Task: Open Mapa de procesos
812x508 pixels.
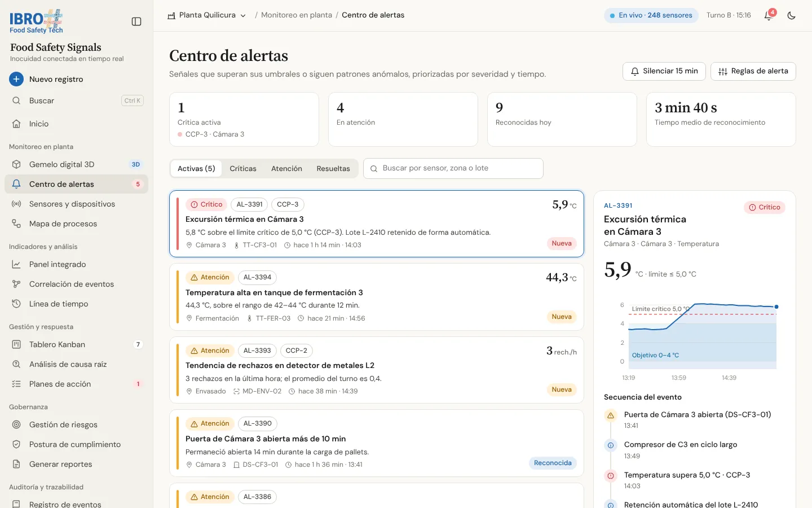Action: point(77,224)
